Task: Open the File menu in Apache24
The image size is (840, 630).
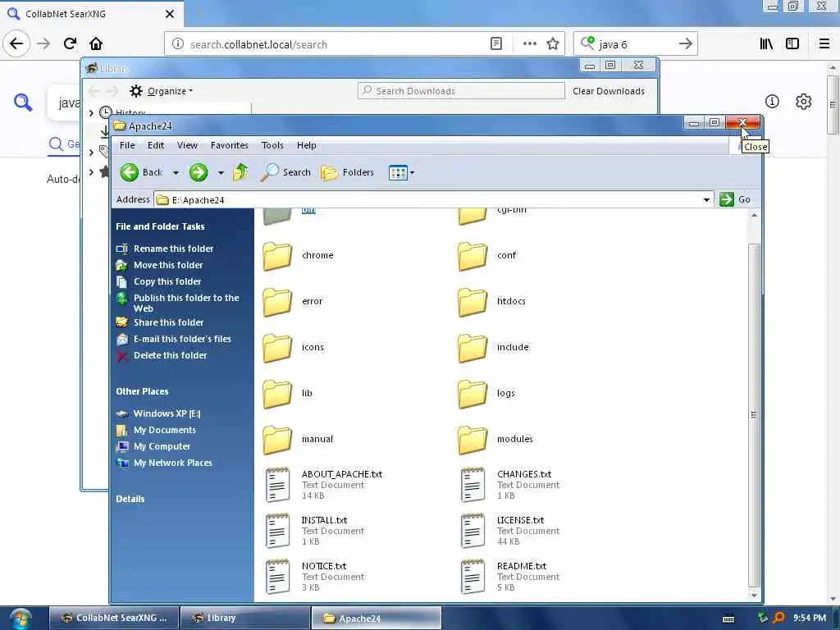Action: [x=127, y=145]
